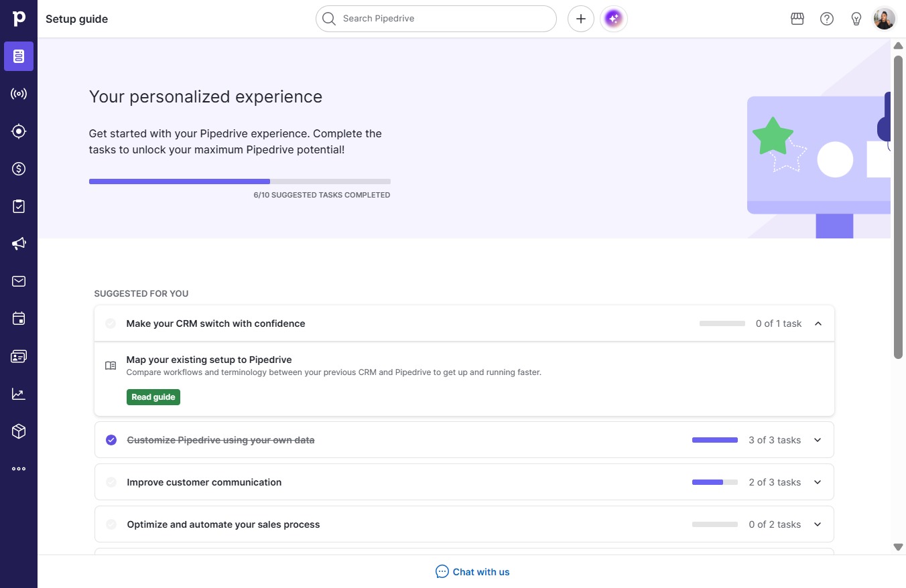Open the Setup guide sidebar icon

(x=19, y=56)
